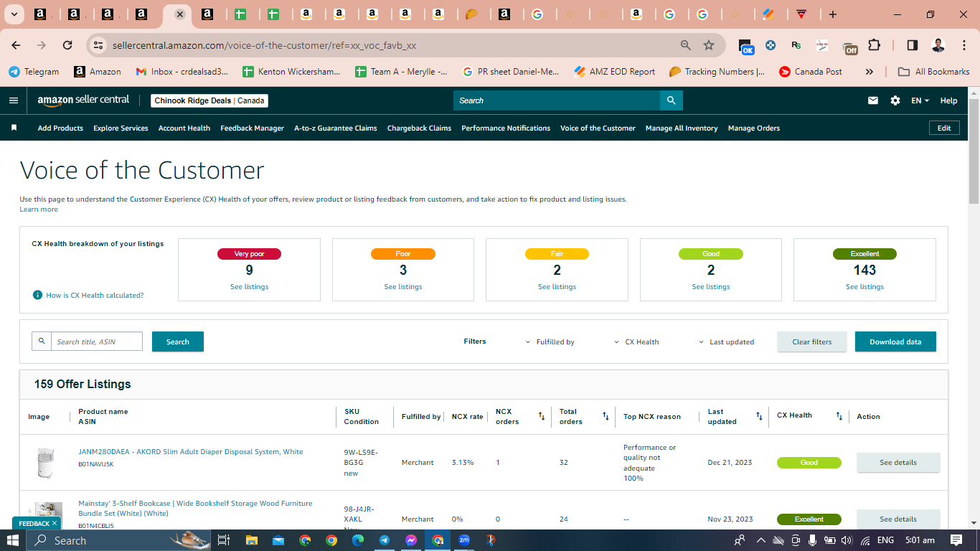The image size is (980, 551).
Task: Open a new browser tab with the plus button
Action: coord(832,14)
